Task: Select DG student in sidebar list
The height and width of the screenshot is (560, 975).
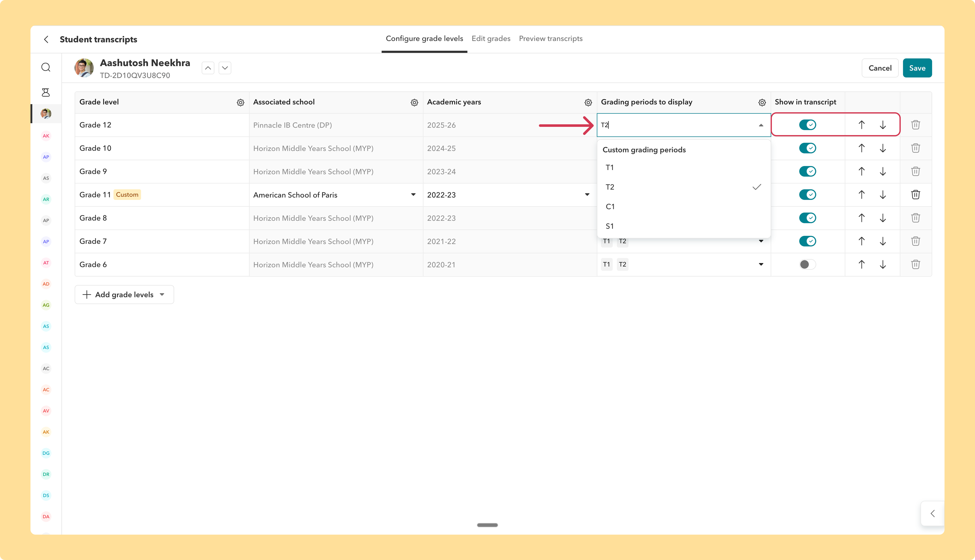Action: (x=46, y=453)
